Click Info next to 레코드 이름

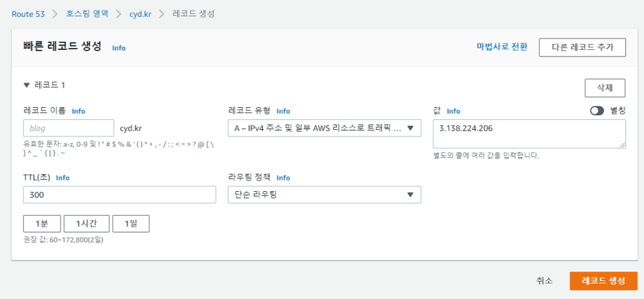point(79,111)
